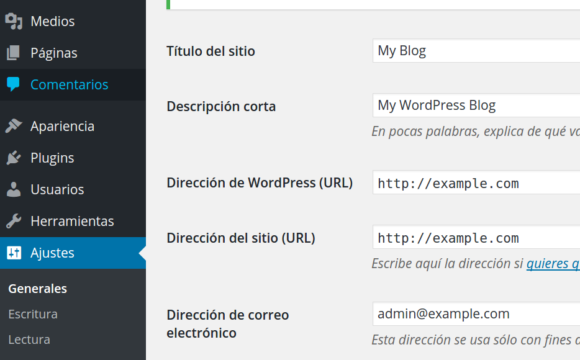
Task: Click the Ajustes sliders icon
Action: [x=14, y=253]
